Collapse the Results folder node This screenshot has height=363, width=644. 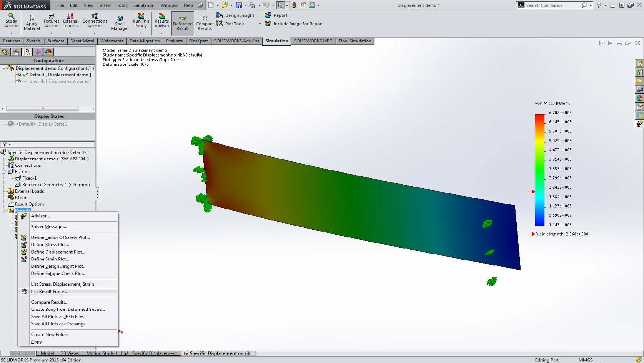pos(4,211)
